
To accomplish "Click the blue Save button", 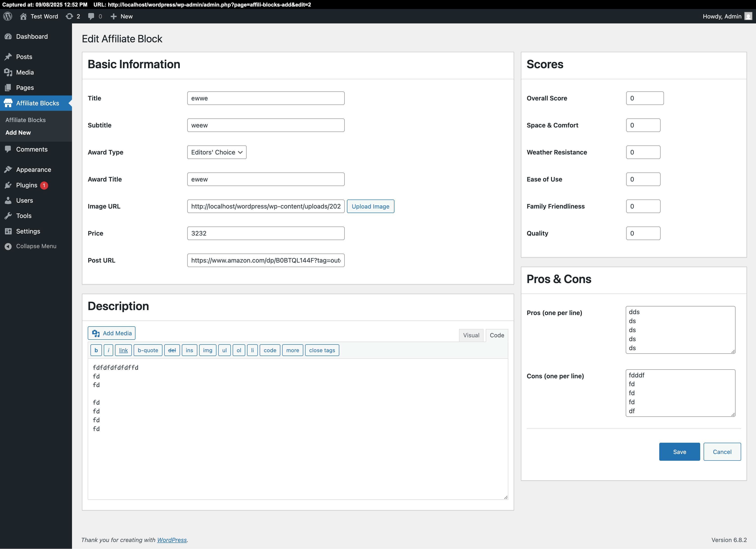I will coord(679,452).
